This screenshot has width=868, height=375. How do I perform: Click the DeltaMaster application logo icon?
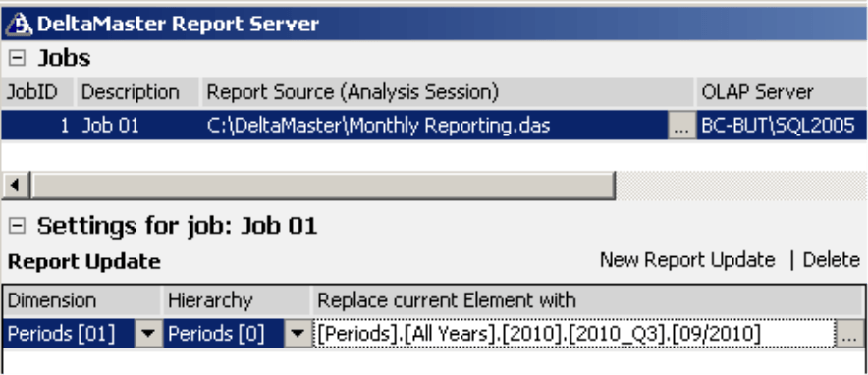coord(19,25)
